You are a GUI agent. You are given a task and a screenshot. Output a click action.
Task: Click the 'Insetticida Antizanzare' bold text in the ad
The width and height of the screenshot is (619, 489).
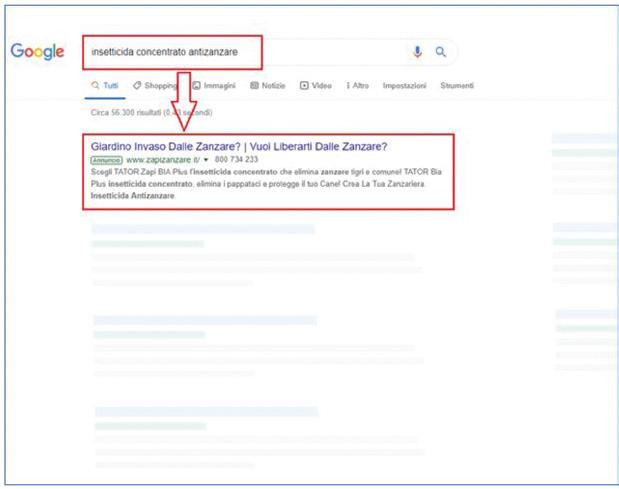click(x=133, y=196)
